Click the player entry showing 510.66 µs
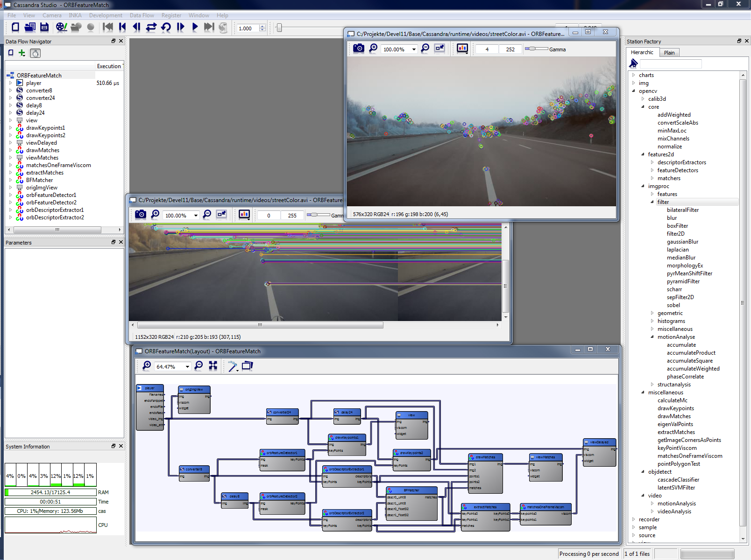Viewport: 751px width, 560px height. click(x=33, y=83)
